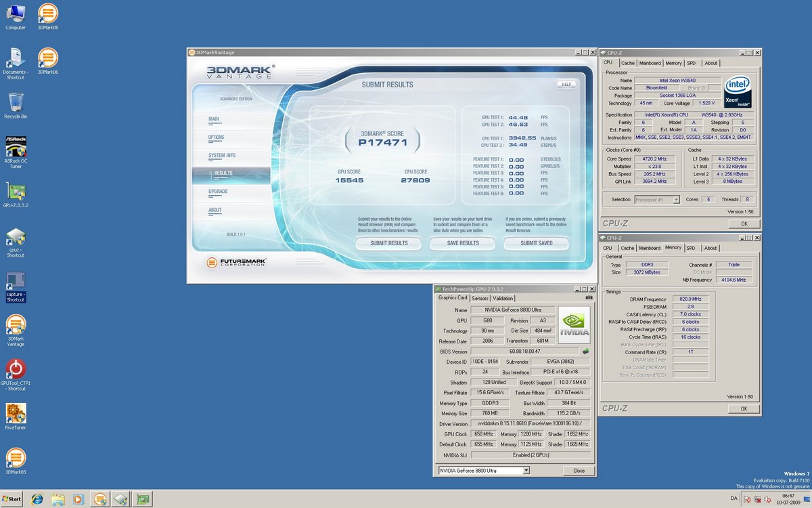The width and height of the screenshot is (812, 508).
Task: Launch the 3DMark06 desktop shortcut
Action: (x=47, y=61)
